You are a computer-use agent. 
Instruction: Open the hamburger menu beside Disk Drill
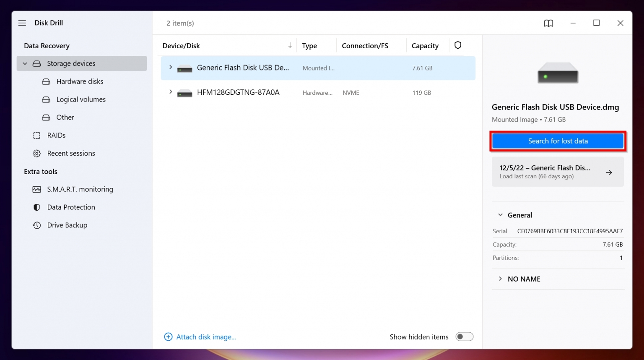tap(22, 23)
